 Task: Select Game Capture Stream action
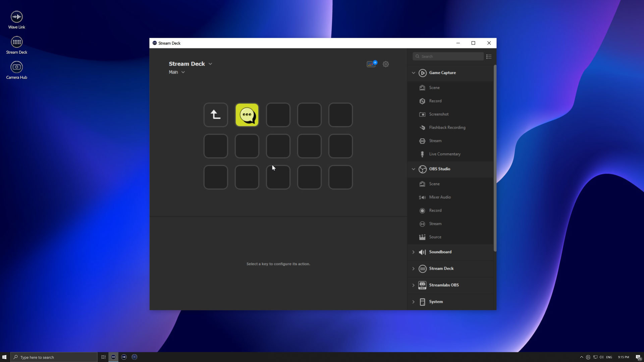coord(450,141)
